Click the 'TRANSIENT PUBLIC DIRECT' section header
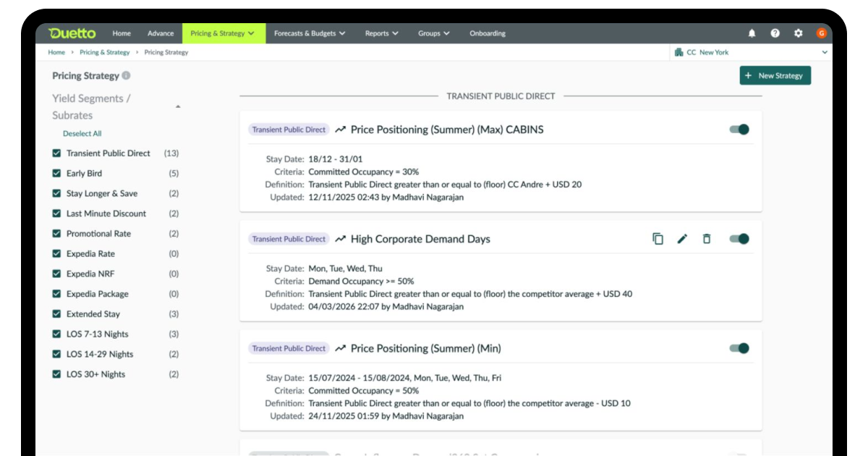Screen dimensions: 868x456 coord(501,96)
